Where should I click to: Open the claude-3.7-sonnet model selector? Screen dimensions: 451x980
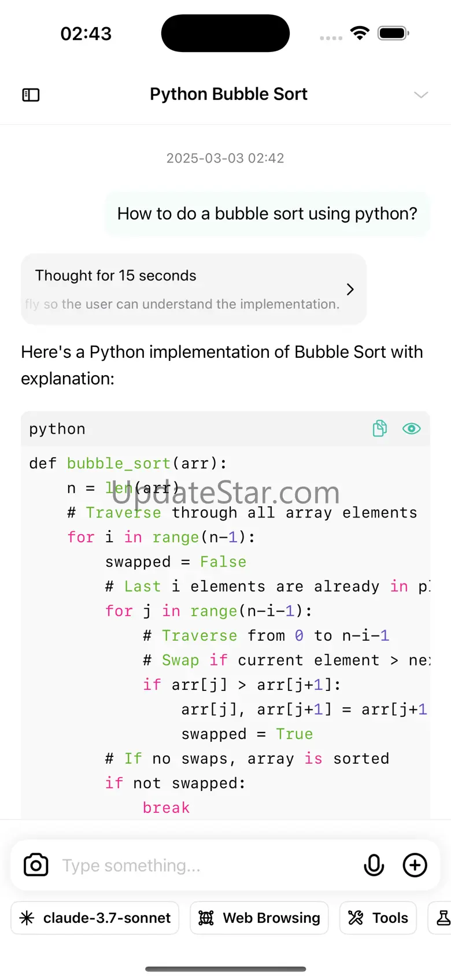[x=95, y=918]
